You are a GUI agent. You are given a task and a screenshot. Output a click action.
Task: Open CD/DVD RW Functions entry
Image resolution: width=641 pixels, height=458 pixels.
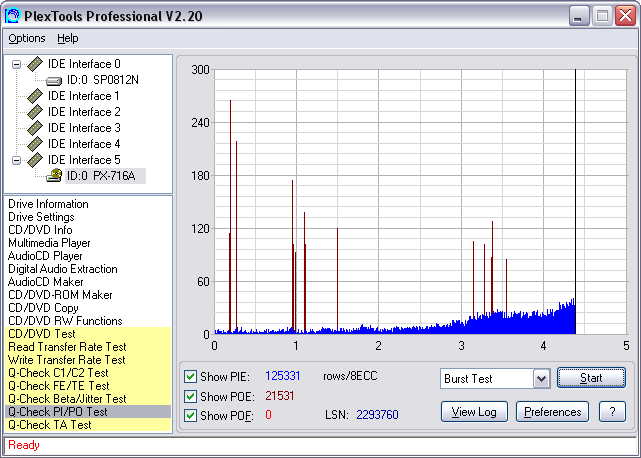[65, 321]
